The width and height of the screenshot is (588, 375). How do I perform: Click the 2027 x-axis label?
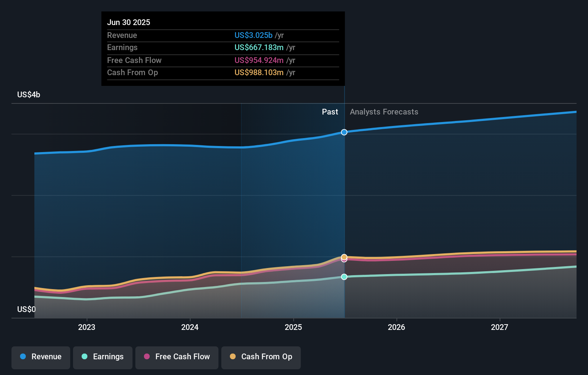coord(500,327)
